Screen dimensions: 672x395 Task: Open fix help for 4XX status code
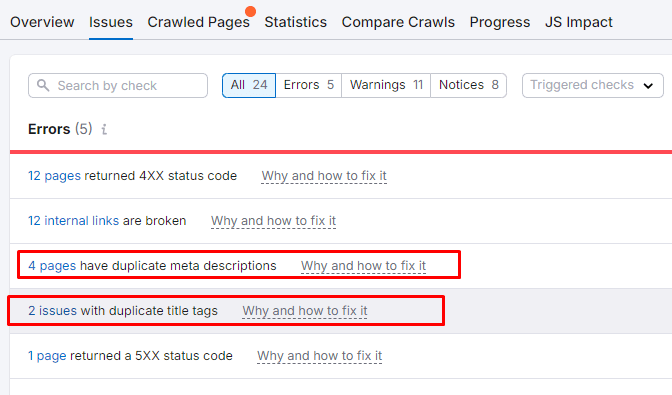(x=324, y=176)
